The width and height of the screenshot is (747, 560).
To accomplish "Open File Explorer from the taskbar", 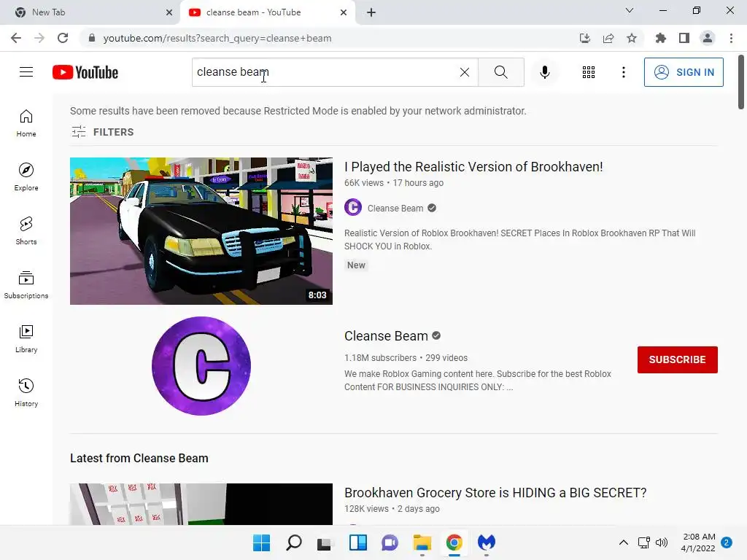I will click(422, 542).
